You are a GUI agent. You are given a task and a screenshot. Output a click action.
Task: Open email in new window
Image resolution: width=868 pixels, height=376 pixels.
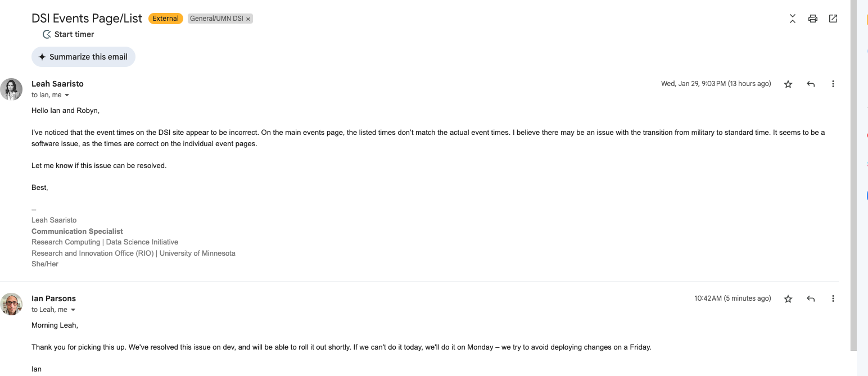[x=833, y=19]
